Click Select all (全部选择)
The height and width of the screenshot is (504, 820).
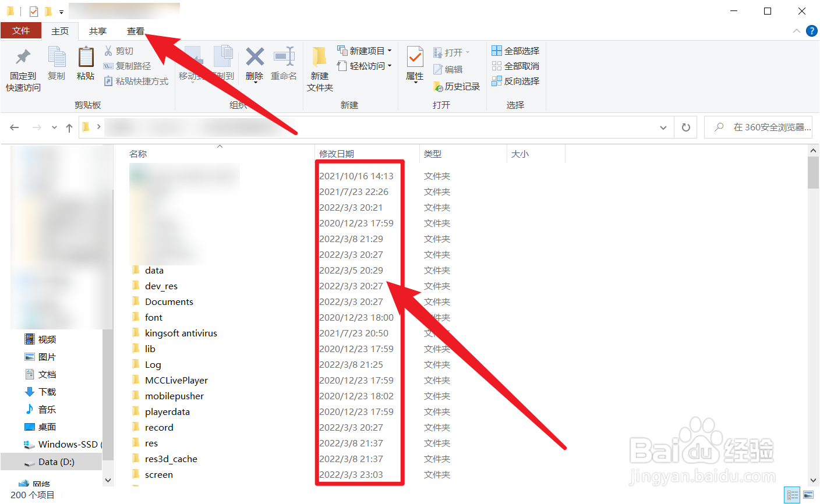point(515,51)
